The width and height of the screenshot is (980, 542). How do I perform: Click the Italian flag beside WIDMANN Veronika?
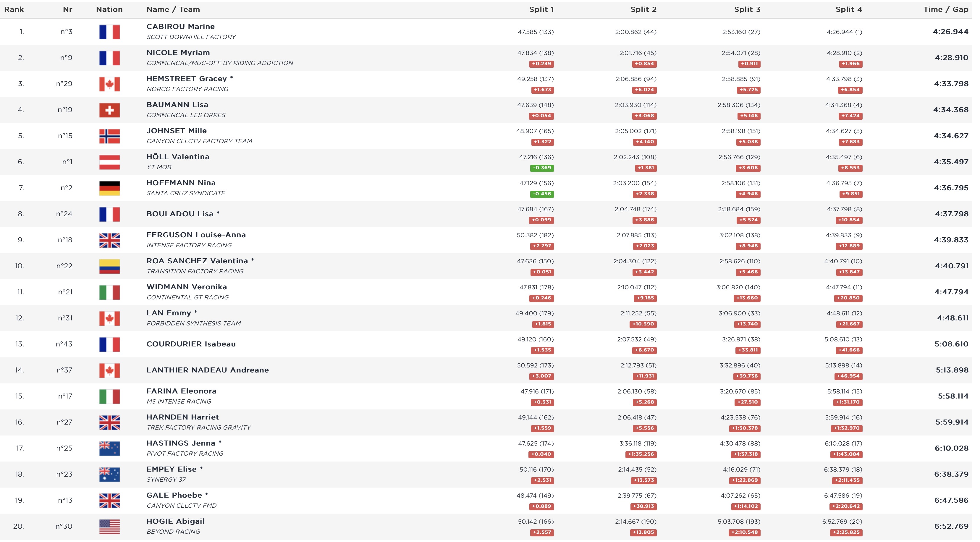[x=110, y=293]
